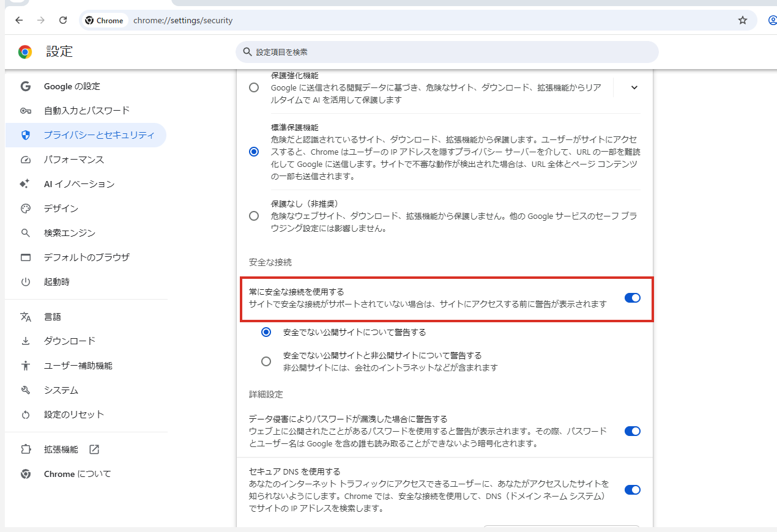Select 安全でない公開サイトについて警告する radio
Viewport: 777px width, 532px height.
click(266, 333)
